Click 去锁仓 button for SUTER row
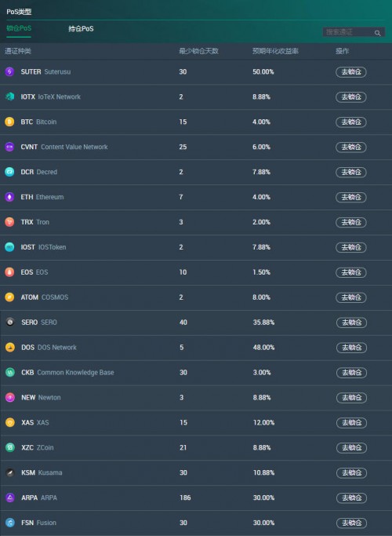 (351, 72)
